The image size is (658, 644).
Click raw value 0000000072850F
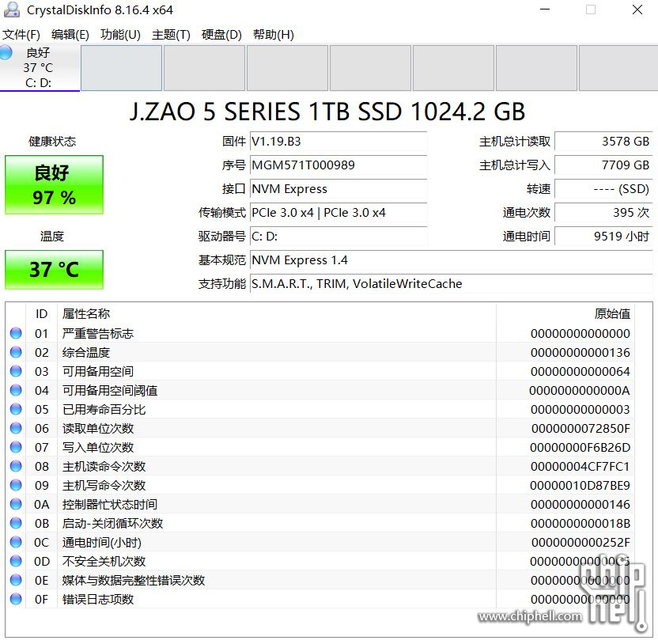[x=580, y=428]
